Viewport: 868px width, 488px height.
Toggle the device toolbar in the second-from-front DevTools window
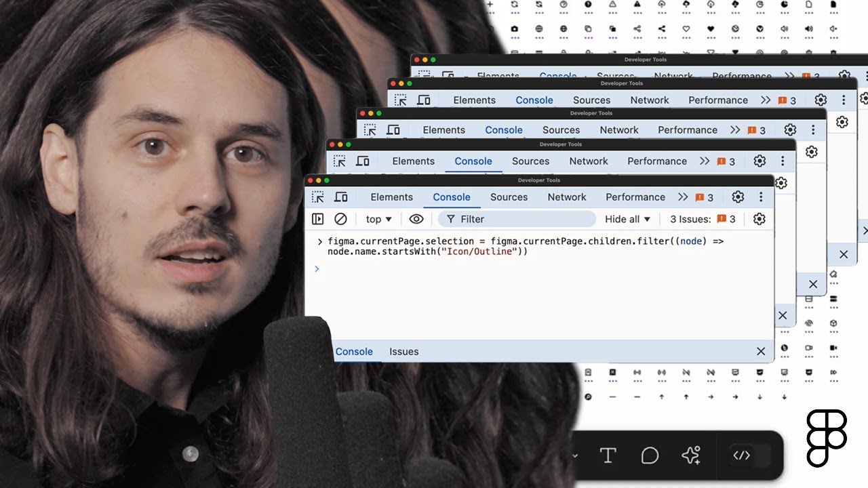coord(363,161)
